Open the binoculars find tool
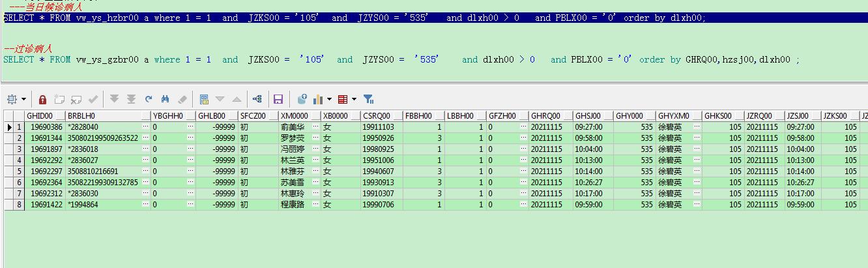This screenshot has height=268, width=868. coord(166,99)
